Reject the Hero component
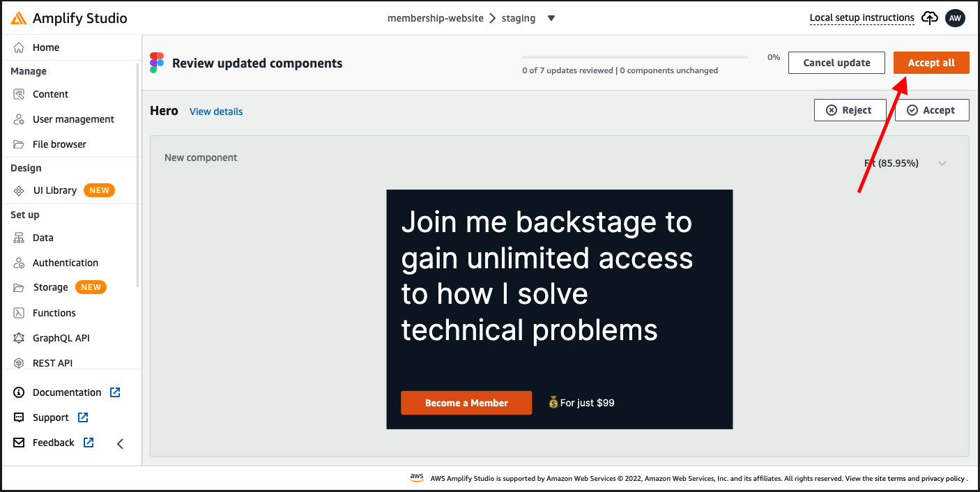 click(850, 110)
